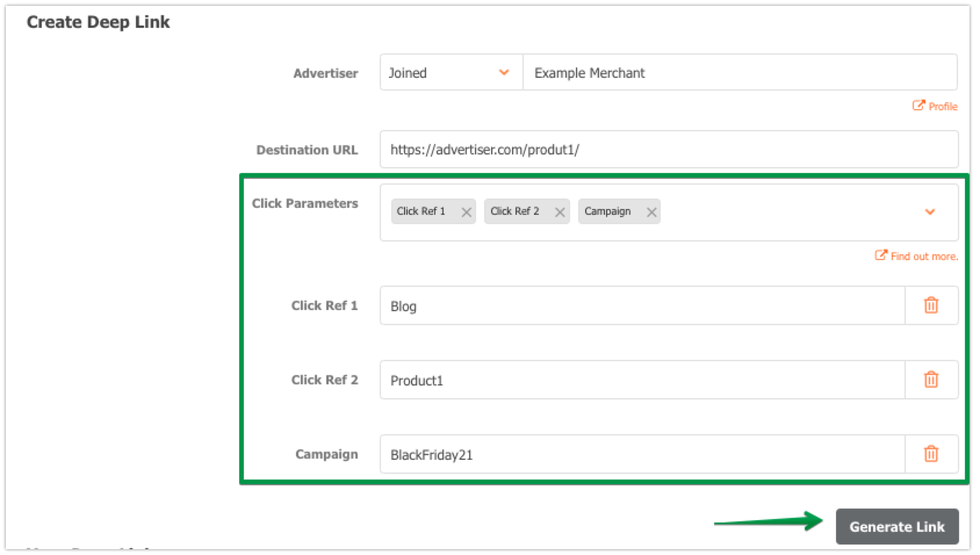The width and height of the screenshot is (980, 555).
Task: Select the Click Ref 2 tag chip
Action: pyautogui.click(x=514, y=211)
